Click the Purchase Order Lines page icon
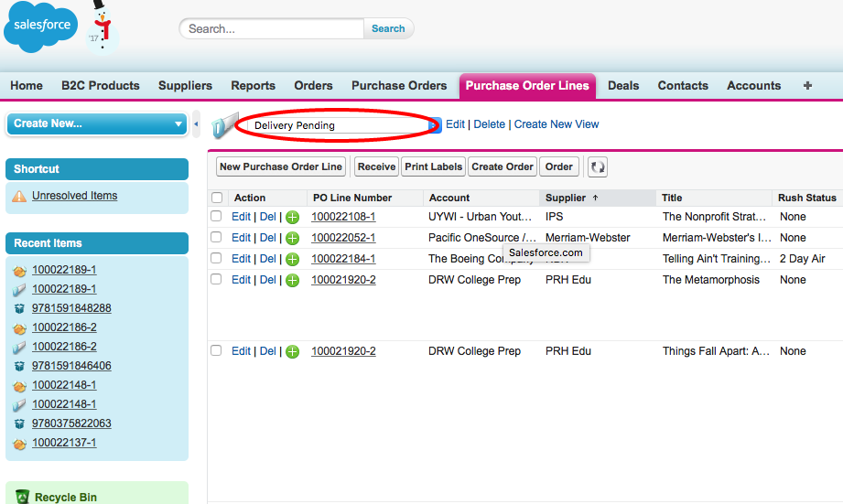This screenshot has height=504, width=843. (x=225, y=125)
